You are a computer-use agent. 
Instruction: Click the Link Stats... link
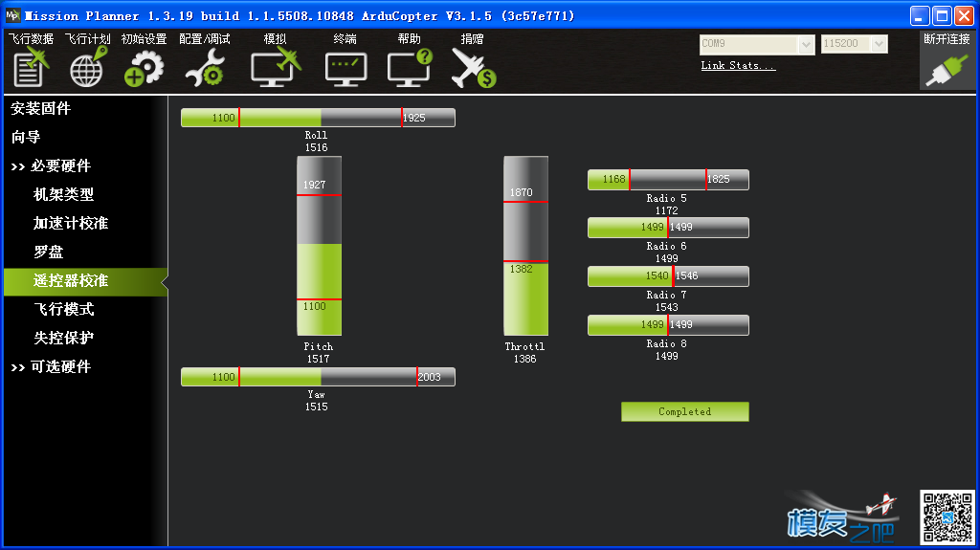coord(738,65)
